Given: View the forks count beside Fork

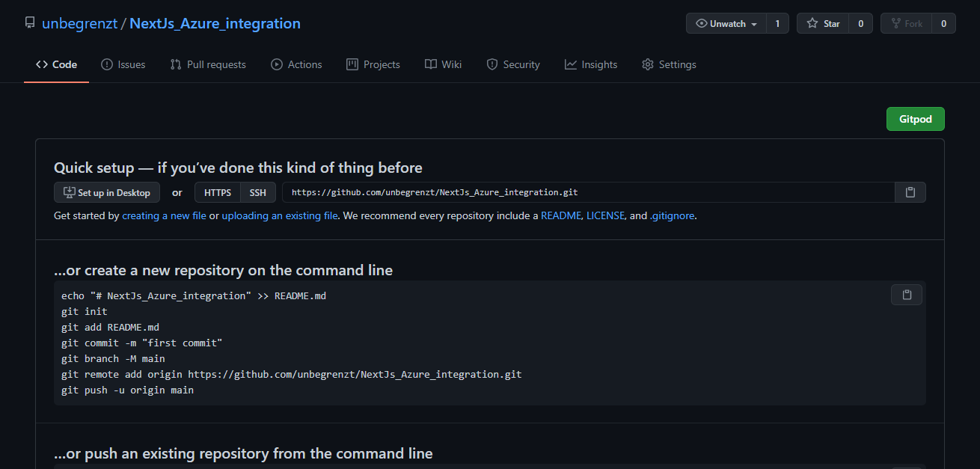Looking at the screenshot, I should [x=943, y=24].
